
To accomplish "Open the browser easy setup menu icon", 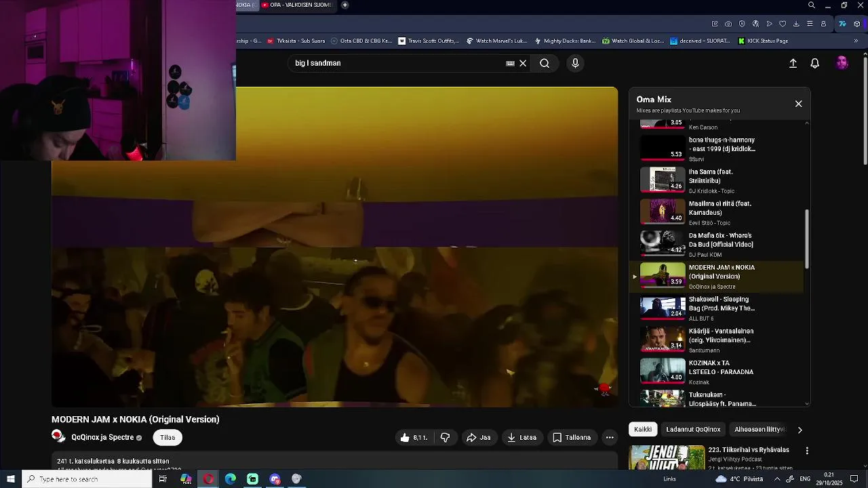I will [810, 24].
